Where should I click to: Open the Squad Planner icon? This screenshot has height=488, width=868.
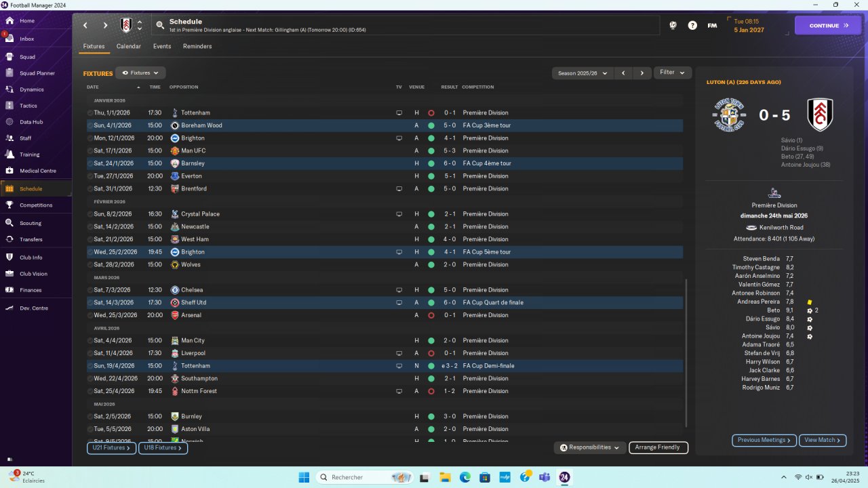pos(9,73)
